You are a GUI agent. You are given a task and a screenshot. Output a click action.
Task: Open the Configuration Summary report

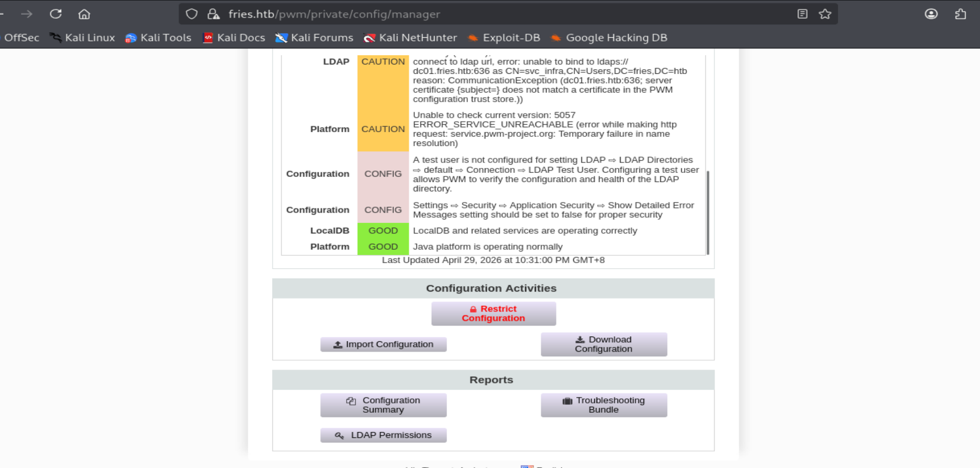tap(383, 405)
